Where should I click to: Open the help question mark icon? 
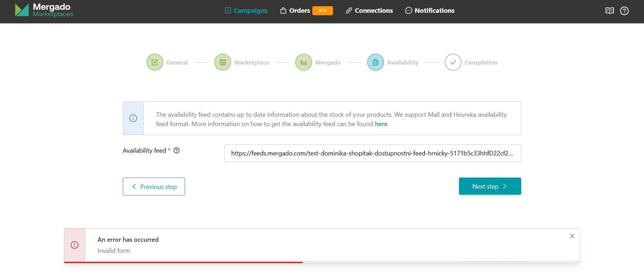624,11
